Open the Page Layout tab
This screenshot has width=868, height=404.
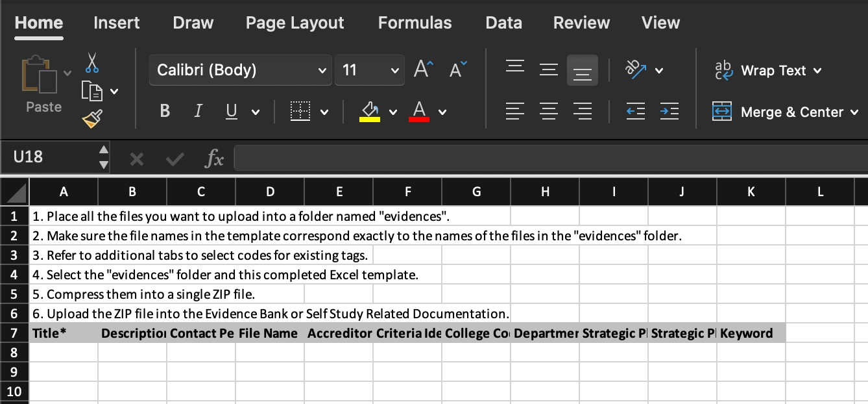(295, 23)
